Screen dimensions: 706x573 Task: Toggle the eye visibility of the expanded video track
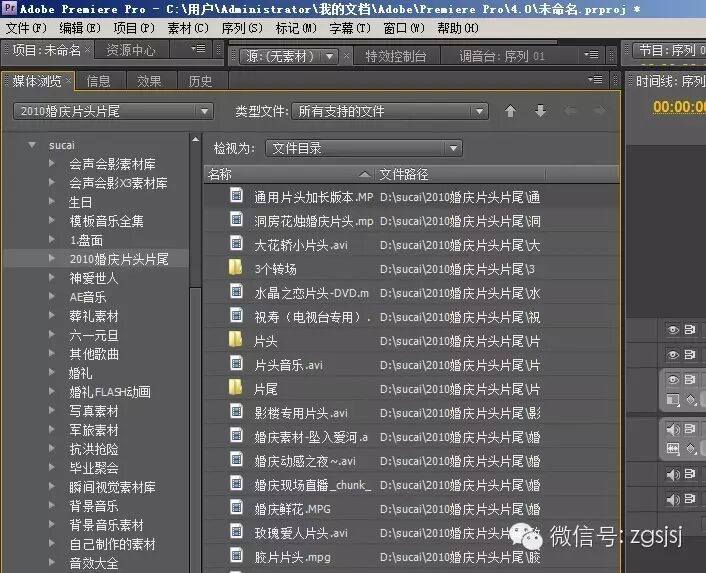(673, 379)
